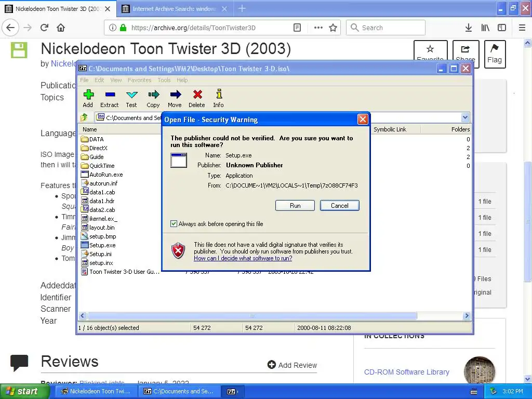Open the Edit menu in 7-Zip
The width and height of the screenshot is (532, 399).
[99, 80]
